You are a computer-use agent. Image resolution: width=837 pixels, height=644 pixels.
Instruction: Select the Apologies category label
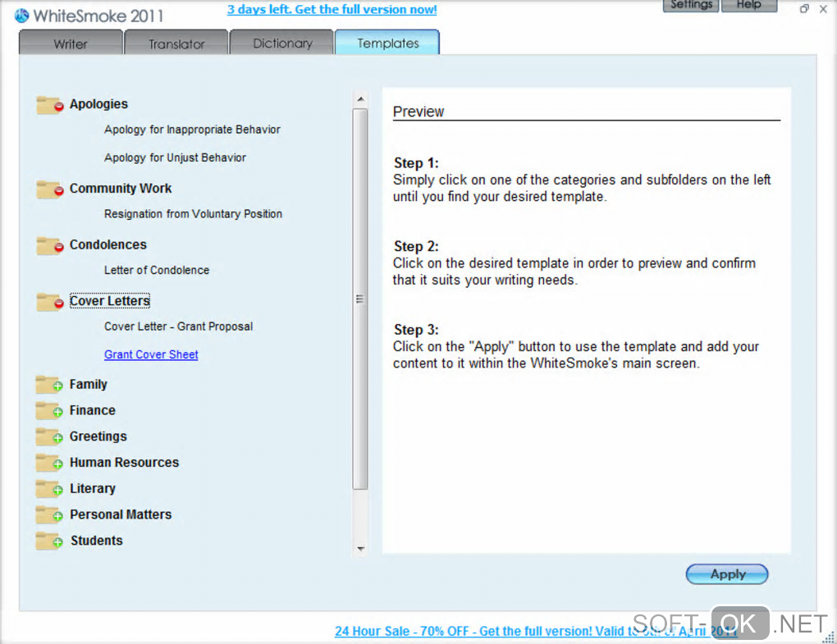pos(98,104)
